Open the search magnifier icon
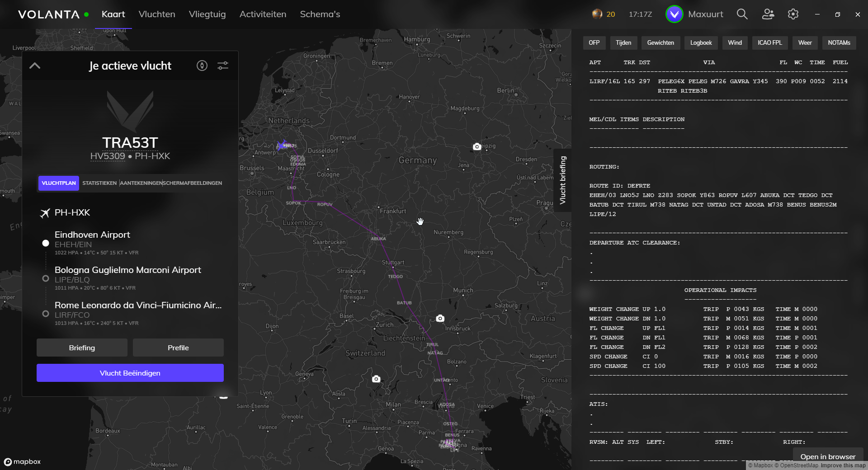 tap(742, 14)
